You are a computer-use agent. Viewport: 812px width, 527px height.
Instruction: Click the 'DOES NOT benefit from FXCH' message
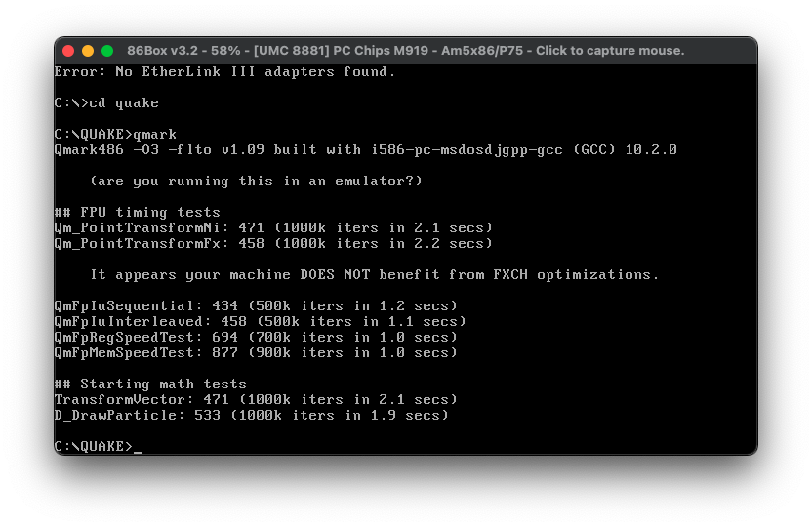tap(374, 274)
